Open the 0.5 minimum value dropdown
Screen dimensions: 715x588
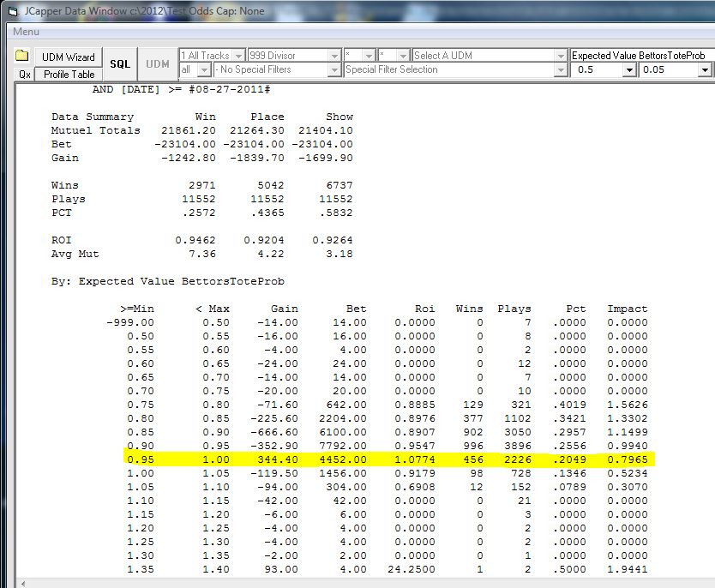[630, 69]
